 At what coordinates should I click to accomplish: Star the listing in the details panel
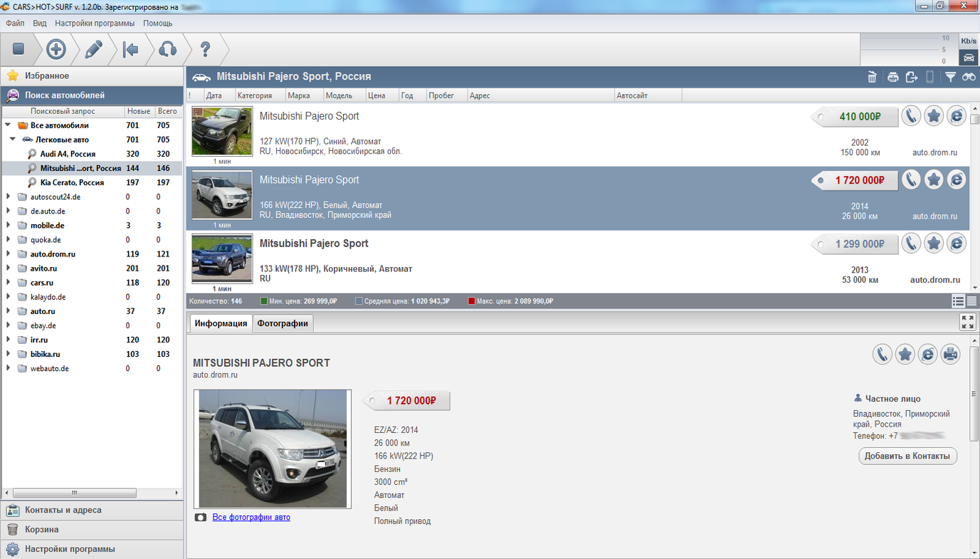(905, 354)
